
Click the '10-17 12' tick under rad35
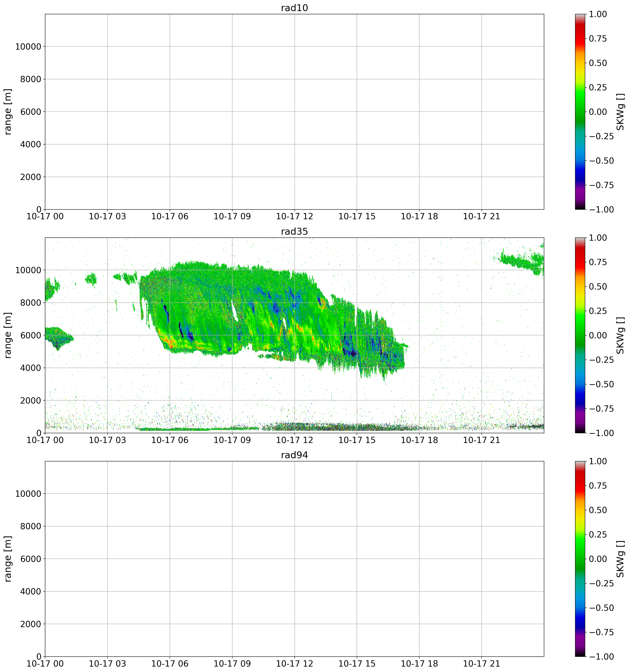[x=294, y=440]
